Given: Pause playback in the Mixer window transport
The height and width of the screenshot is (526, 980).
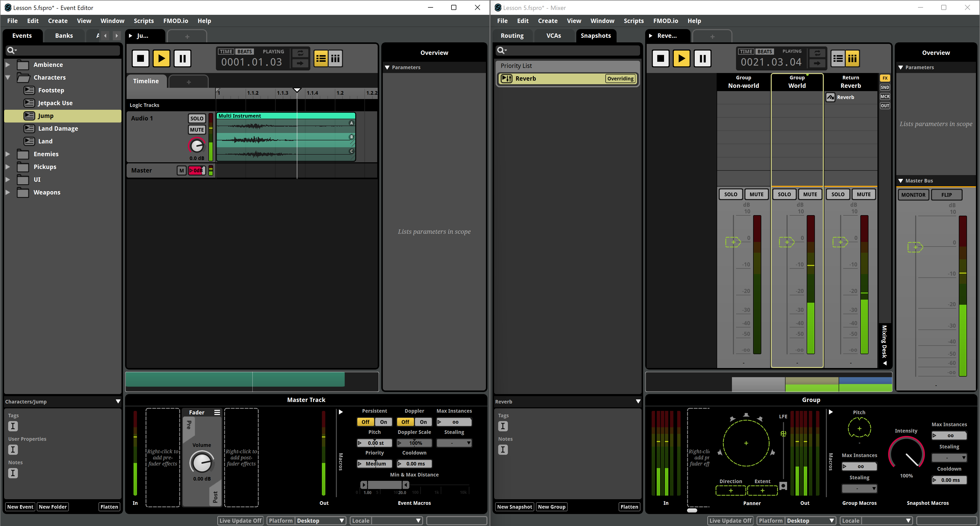Looking at the screenshot, I should point(702,58).
